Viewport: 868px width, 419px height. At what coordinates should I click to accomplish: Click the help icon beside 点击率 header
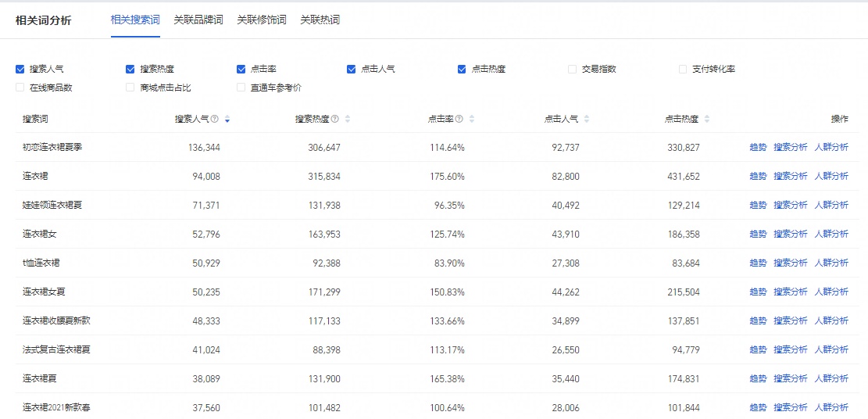[x=459, y=120]
